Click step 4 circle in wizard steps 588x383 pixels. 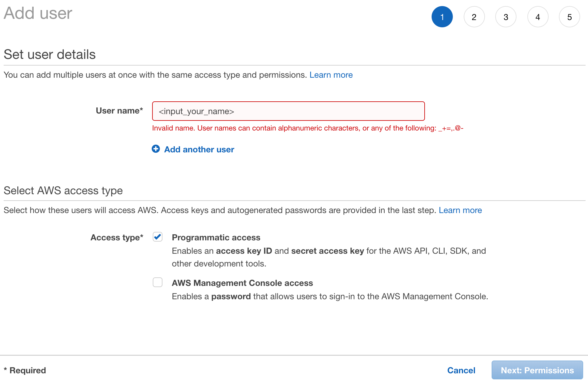click(x=538, y=17)
